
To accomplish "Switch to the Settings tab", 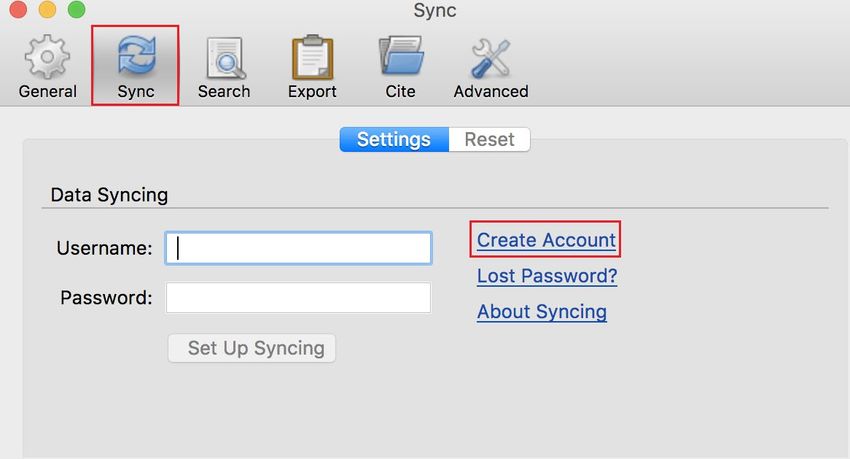I will [394, 139].
